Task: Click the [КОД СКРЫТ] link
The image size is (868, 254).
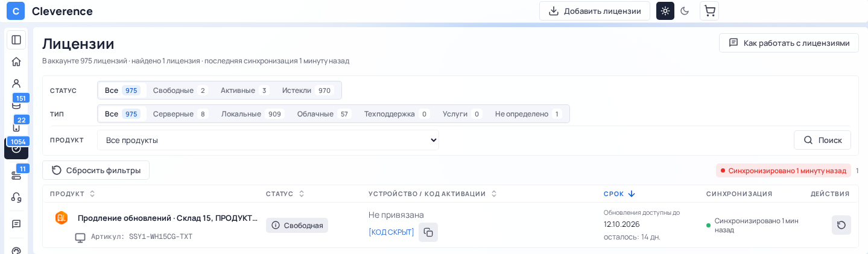Action: click(391, 232)
